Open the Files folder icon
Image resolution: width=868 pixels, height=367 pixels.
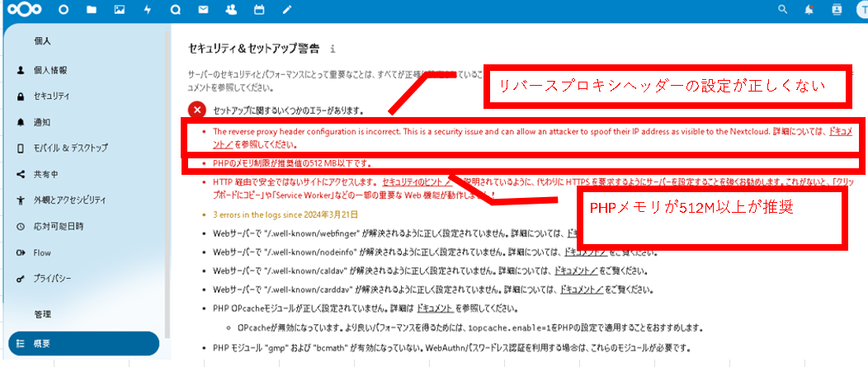pos(92,11)
